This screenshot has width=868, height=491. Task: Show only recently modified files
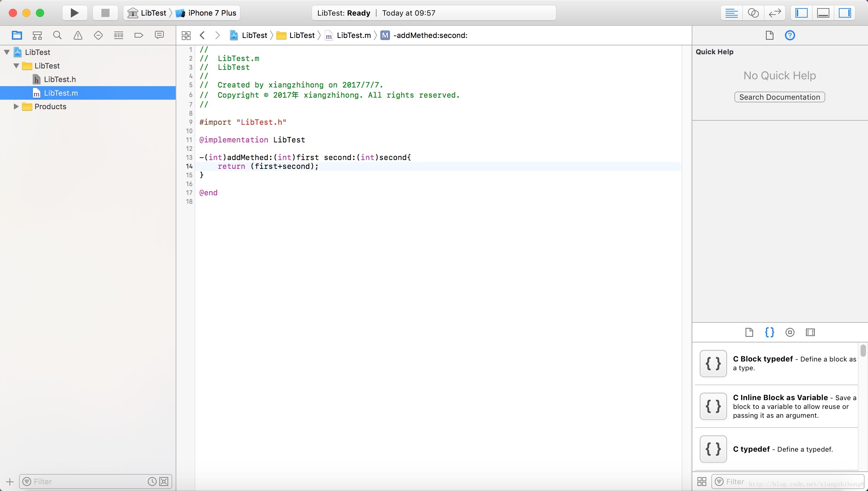point(152,482)
